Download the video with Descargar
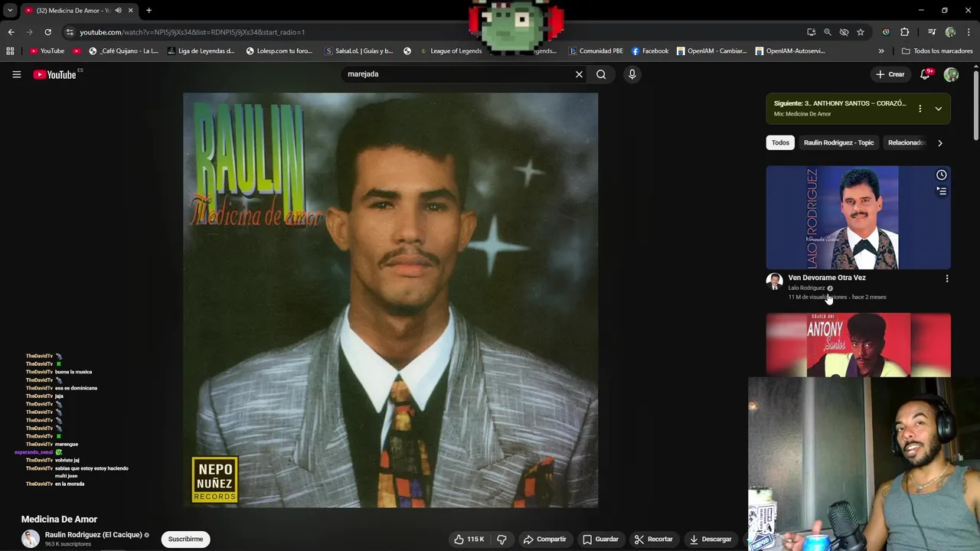Screen dimensions: 980x551 (710, 539)
